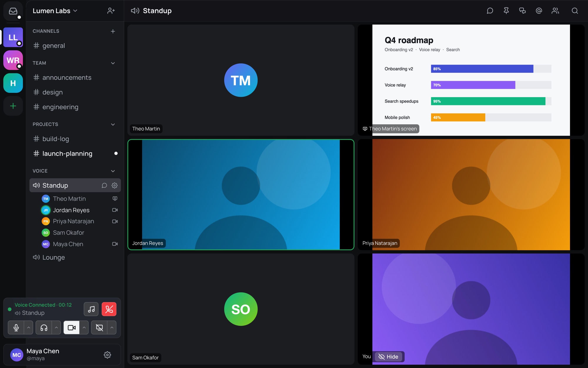Open the general channel
The width and height of the screenshot is (588, 368).
75,46
